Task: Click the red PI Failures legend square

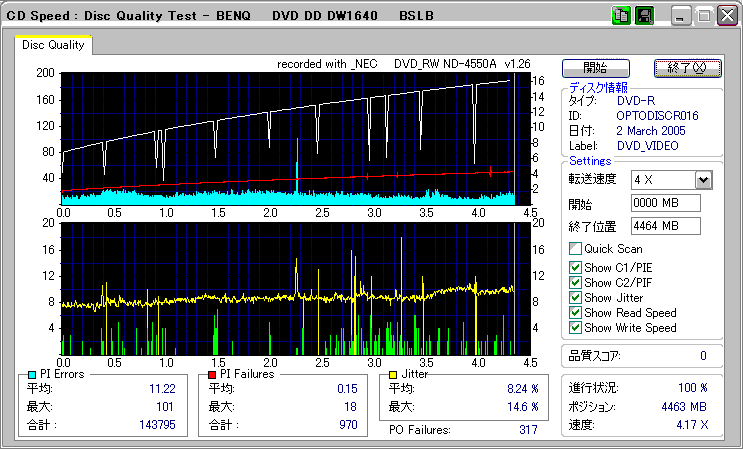Action: point(212,374)
